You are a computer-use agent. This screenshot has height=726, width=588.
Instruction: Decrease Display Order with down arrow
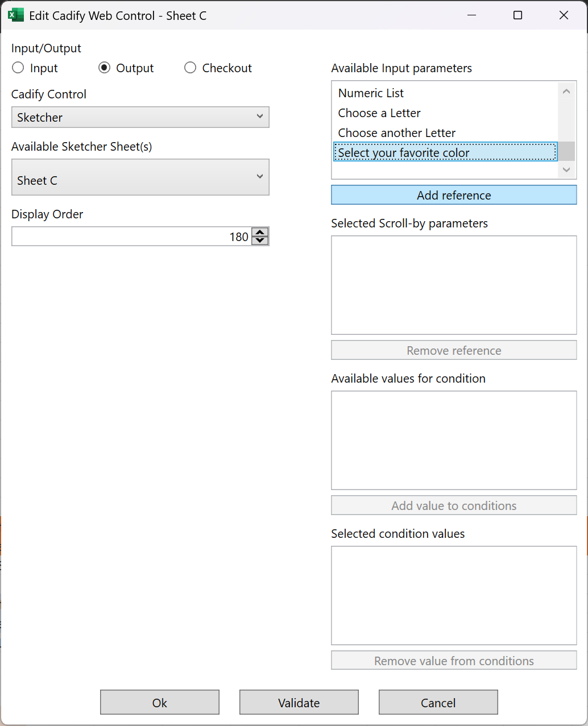point(260,241)
